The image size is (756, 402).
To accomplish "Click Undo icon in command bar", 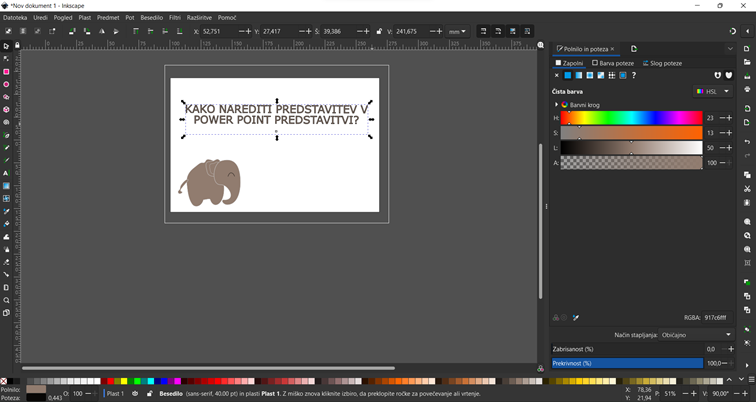I will point(747,142).
